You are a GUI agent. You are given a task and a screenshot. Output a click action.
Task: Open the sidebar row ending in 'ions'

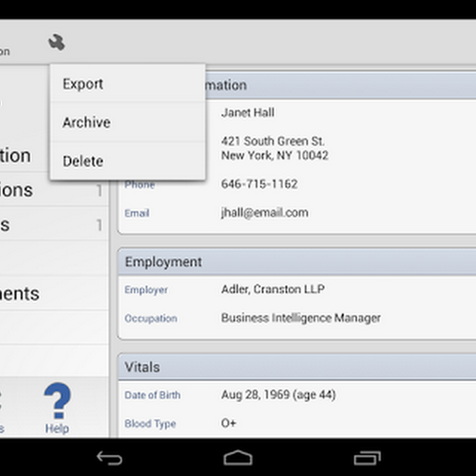click(x=54, y=190)
